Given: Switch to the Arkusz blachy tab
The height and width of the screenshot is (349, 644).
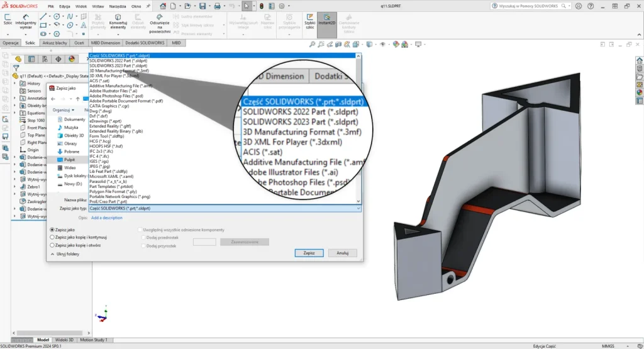Looking at the screenshot, I should coord(55,43).
